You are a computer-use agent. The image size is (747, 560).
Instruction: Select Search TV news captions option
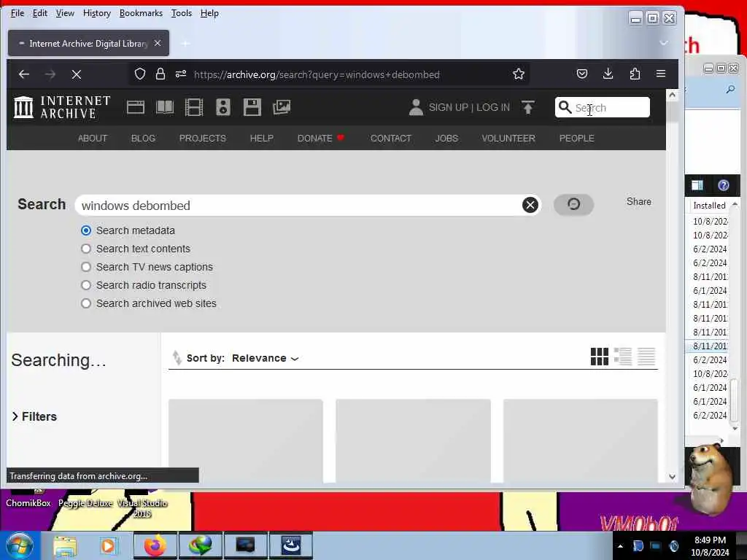86,267
